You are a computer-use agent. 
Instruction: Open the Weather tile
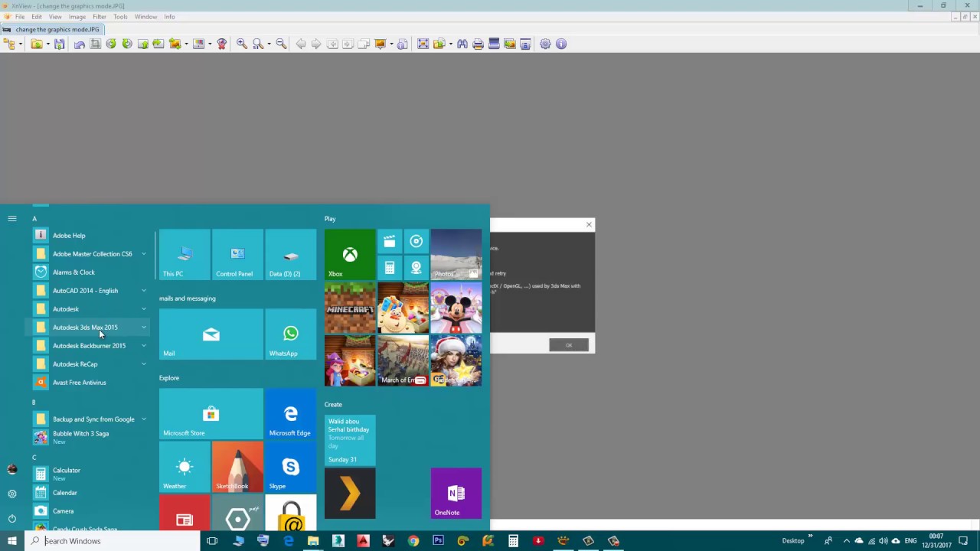point(185,467)
